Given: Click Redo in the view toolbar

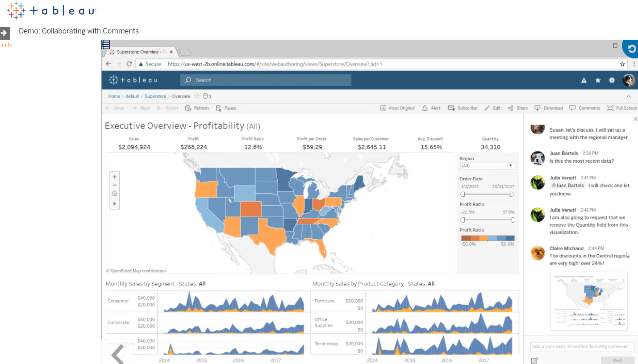Looking at the screenshot, I should pos(141,108).
